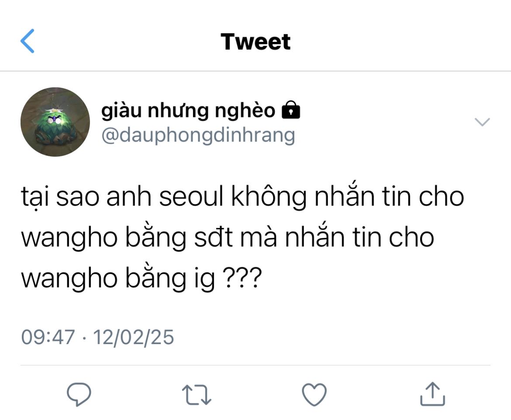
Task: Open profile via name giàu nhưng nghèo
Action: click(x=188, y=110)
